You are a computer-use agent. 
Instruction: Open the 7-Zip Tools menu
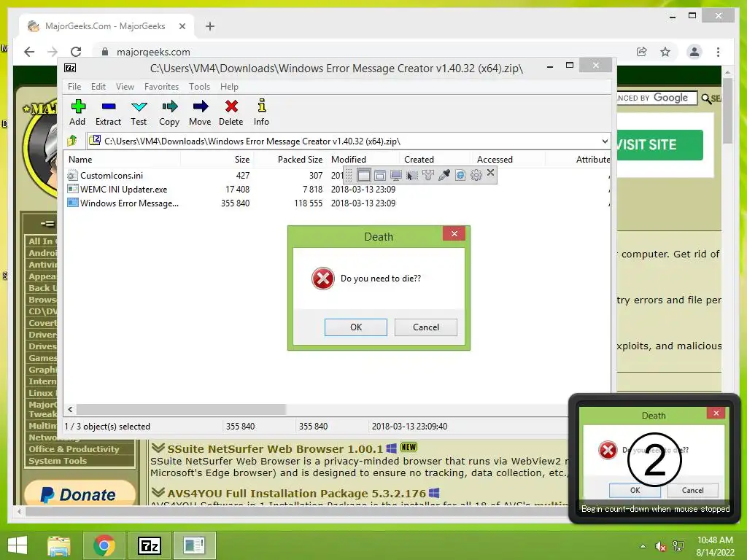coord(199,87)
